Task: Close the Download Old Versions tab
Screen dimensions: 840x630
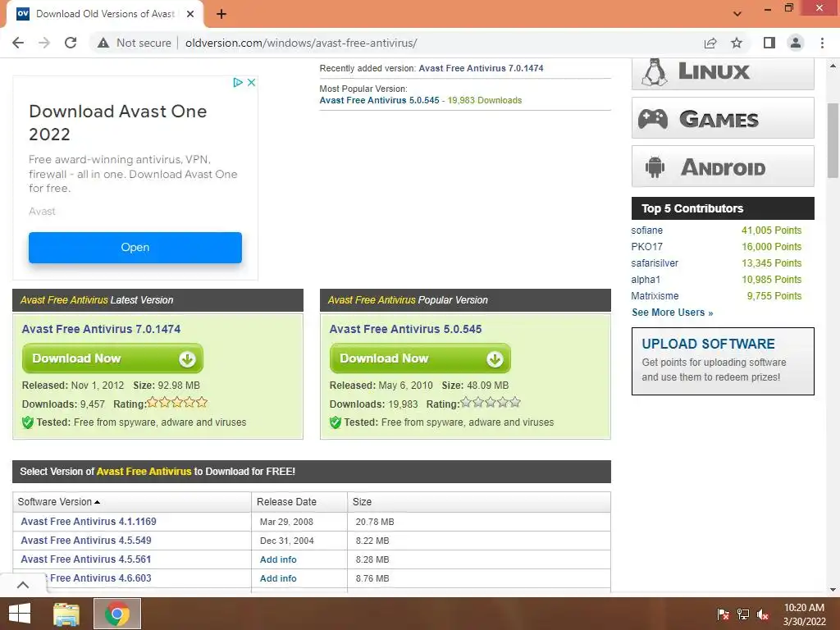Action: tap(190, 14)
